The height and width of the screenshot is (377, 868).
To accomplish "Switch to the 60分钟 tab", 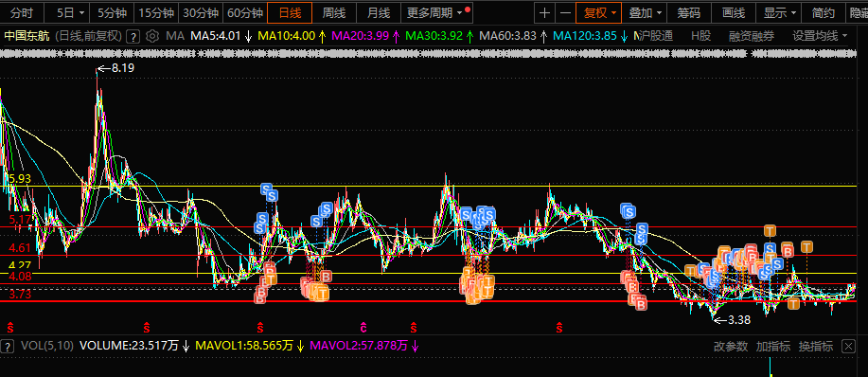I will pyautogui.click(x=244, y=12).
